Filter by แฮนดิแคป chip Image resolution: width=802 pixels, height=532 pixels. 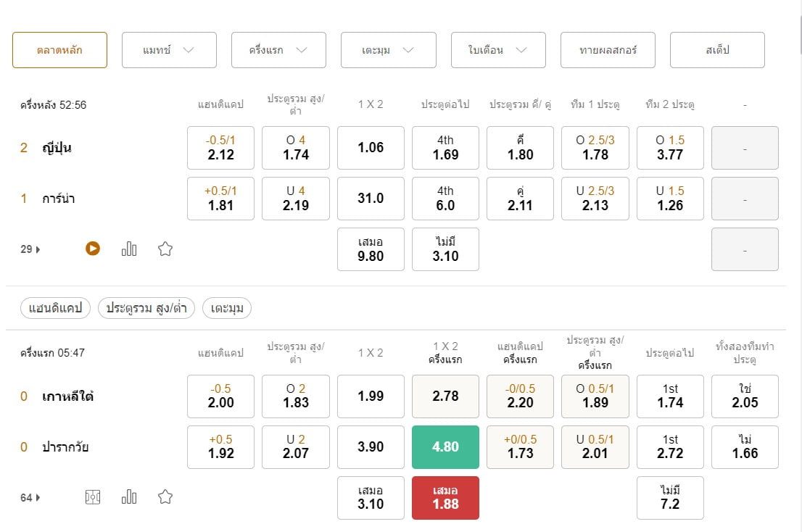(x=55, y=308)
